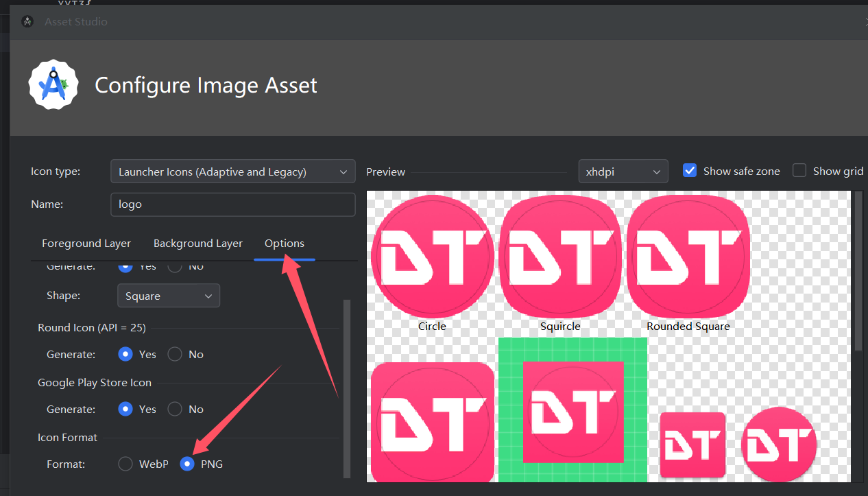This screenshot has width=868, height=496.
Task: Open the Icon type dropdown
Action: (x=232, y=172)
